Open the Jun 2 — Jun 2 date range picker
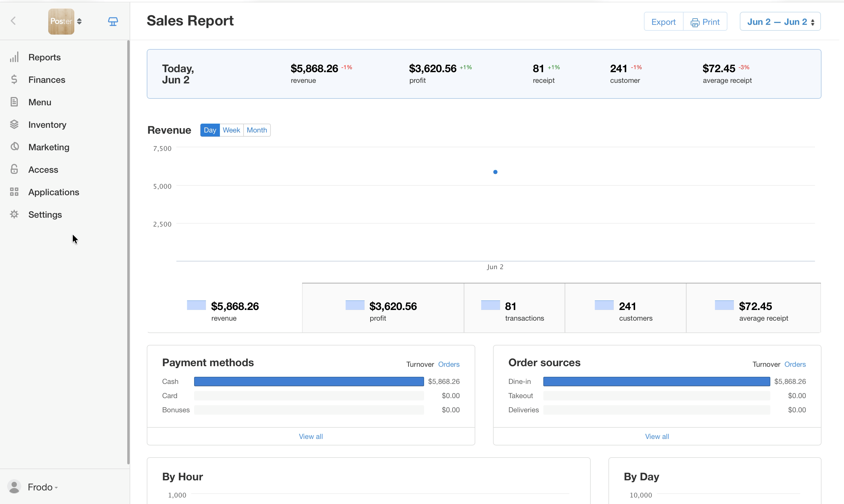The image size is (844, 504). click(x=780, y=22)
